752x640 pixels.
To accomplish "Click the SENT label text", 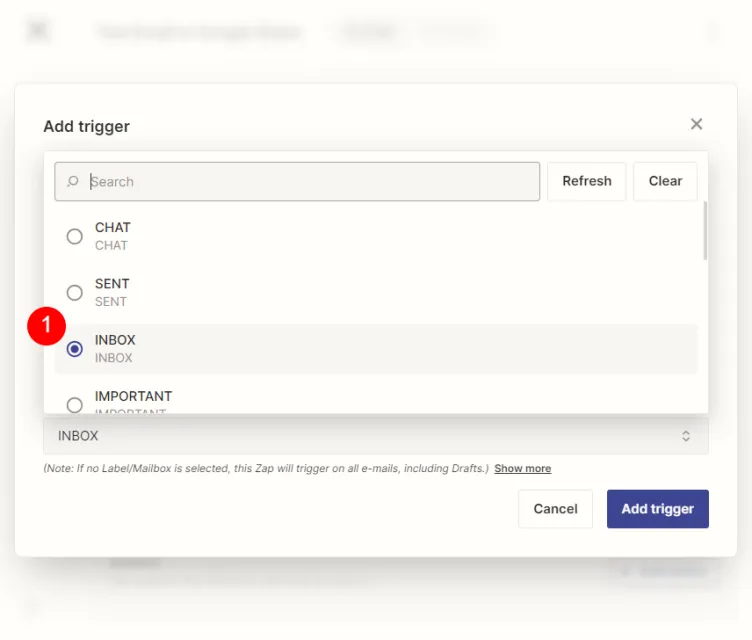I will click(x=112, y=284).
